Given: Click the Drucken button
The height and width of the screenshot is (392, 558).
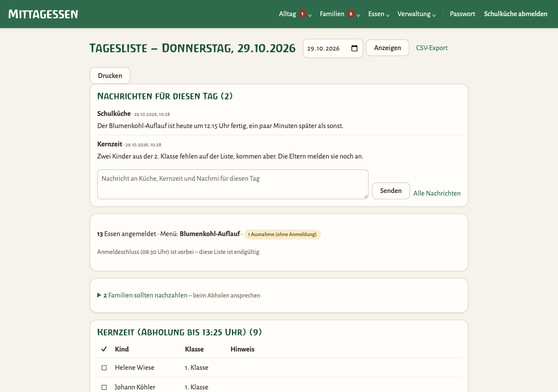Looking at the screenshot, I should pyautogui.click(x=110, y=75).
